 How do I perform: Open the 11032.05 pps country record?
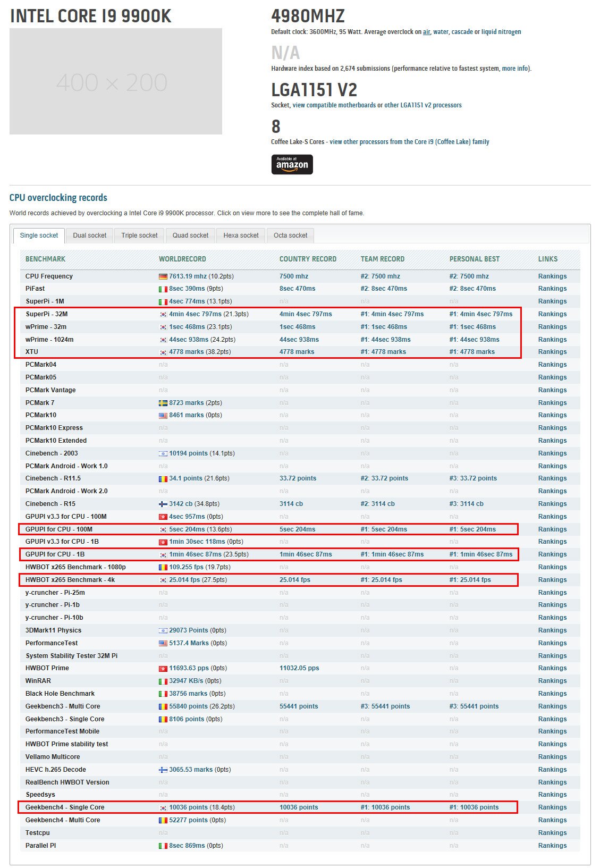[x=299, y=668]
